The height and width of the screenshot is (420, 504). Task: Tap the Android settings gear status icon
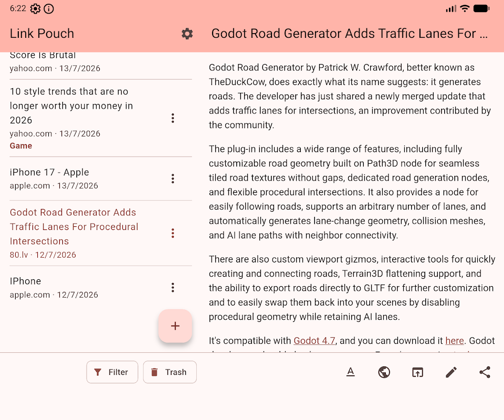tap(35, 9)
